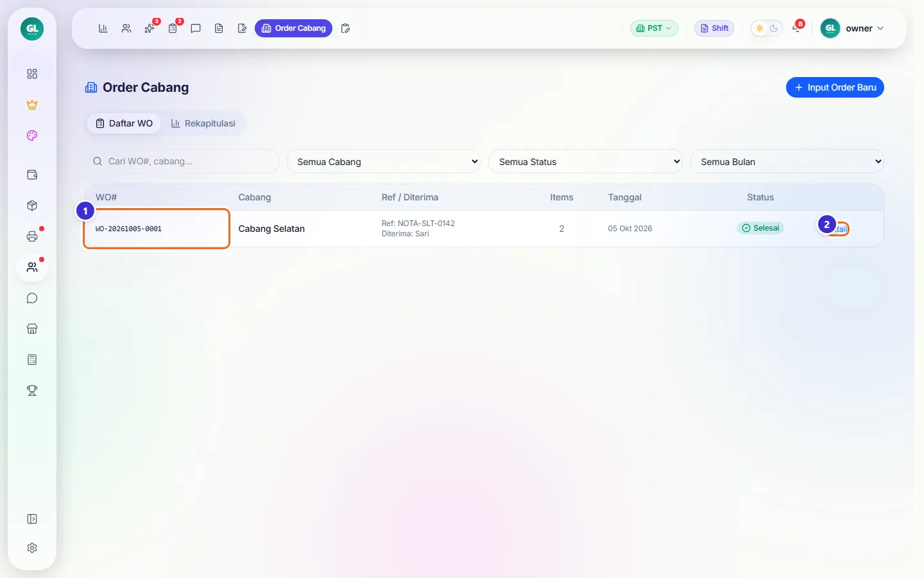
Task: Open the chat bubble icon in top navigation
Action: (196, 28)
